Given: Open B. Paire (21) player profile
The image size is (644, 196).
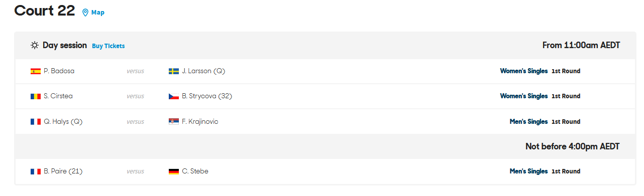Looking at the screenshot, I should tap(63, 171).
